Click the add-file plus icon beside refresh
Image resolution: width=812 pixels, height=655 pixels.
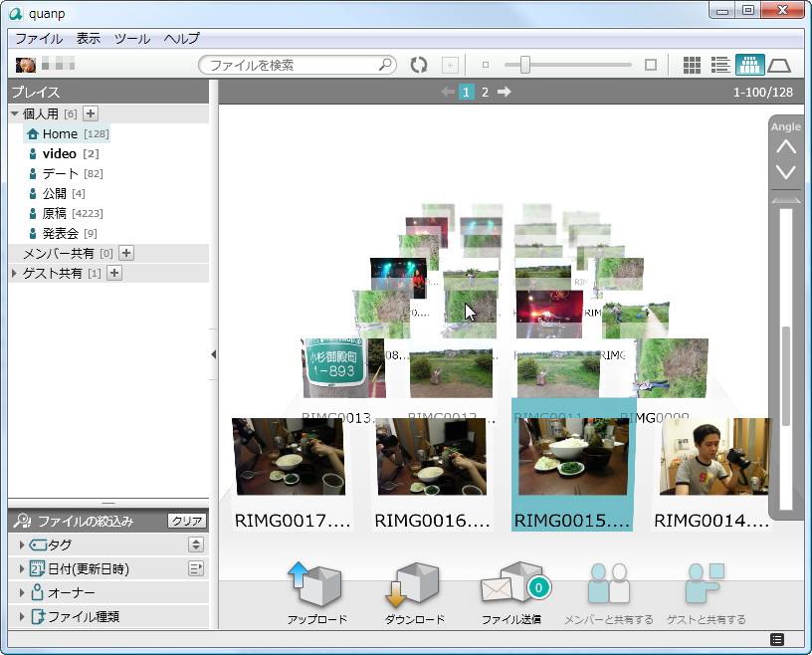click(x=450, y=66)
